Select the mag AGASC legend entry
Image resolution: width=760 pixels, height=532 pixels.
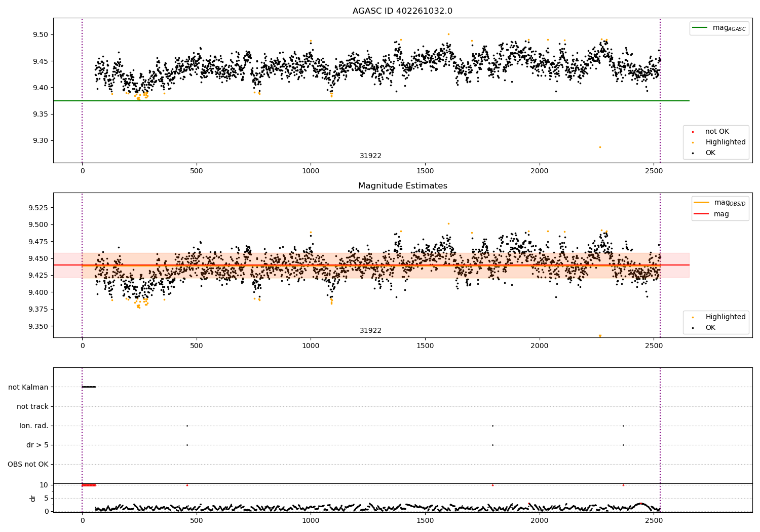[x=718, y=28]
